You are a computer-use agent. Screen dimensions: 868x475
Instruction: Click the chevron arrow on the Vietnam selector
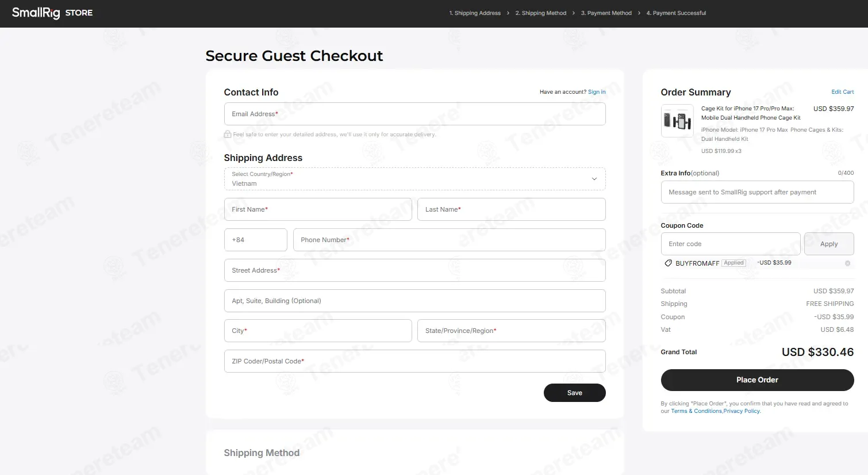point(594,179)
